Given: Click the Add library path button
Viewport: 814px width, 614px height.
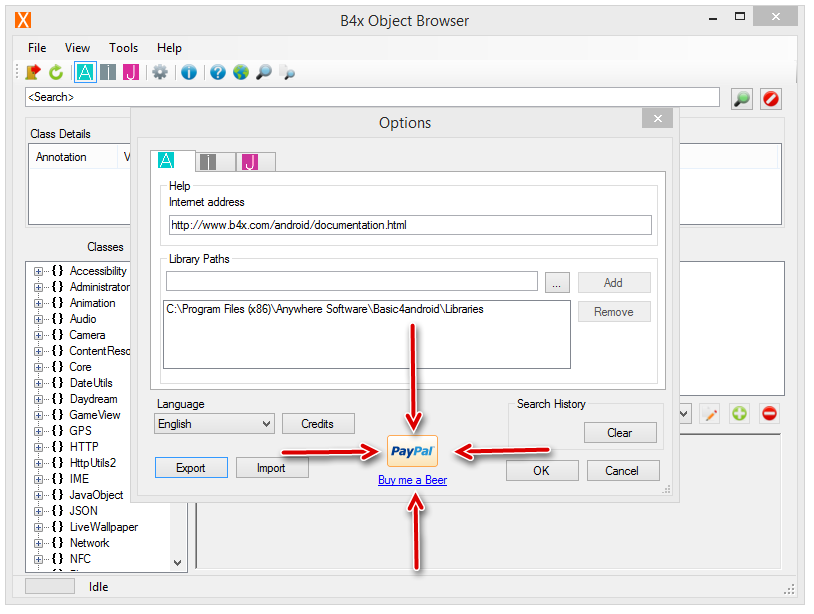Looking at the screenshot, I should (614, 282).
